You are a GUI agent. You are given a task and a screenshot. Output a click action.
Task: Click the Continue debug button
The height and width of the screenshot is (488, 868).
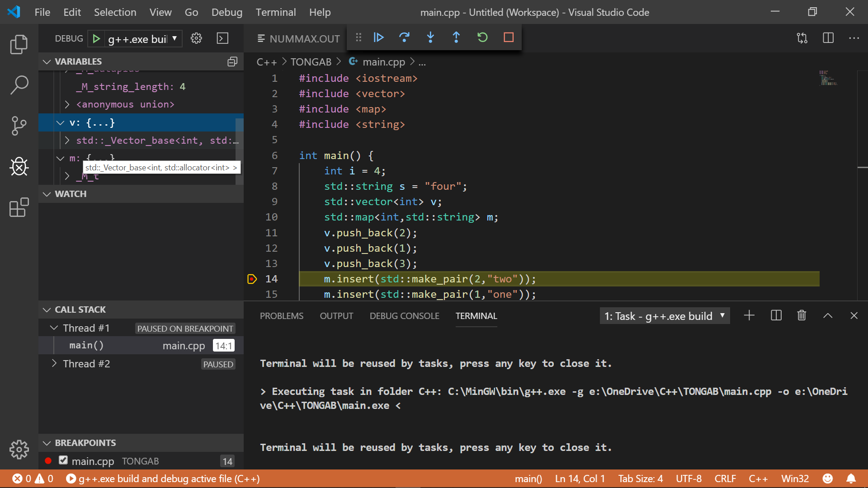(379, 38)
